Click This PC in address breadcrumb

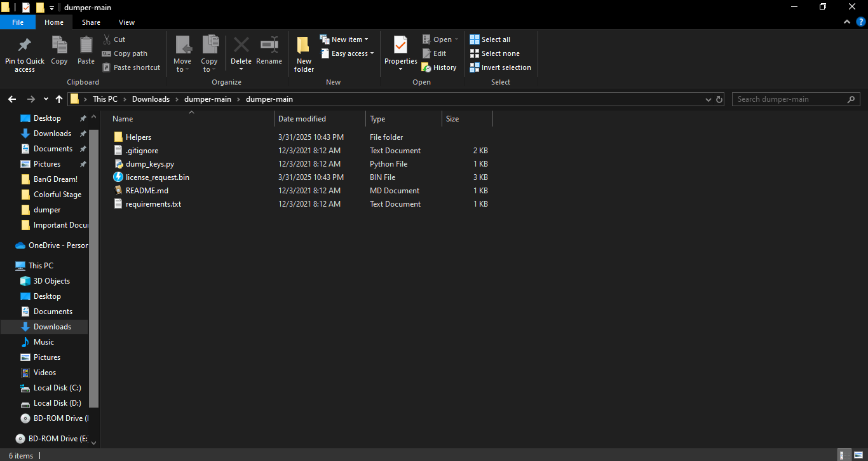coord(105,99)
